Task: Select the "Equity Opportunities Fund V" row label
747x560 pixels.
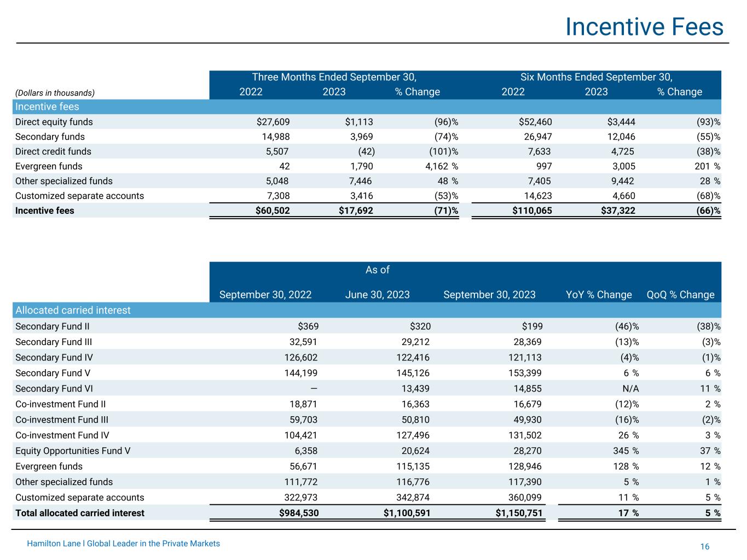Action: [x=73, y=451]
